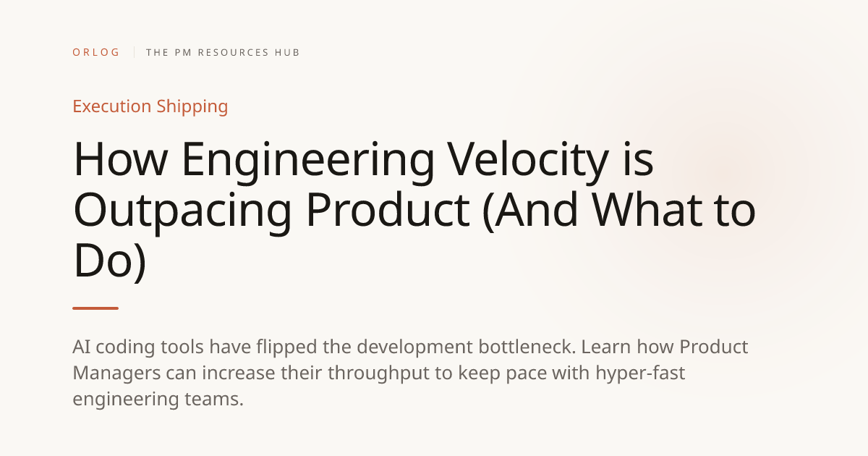Image resolution: width=868 pixels, height=456 pixels.
Task: Click the headline's final word Do)
Action: (x=110, y=261)
